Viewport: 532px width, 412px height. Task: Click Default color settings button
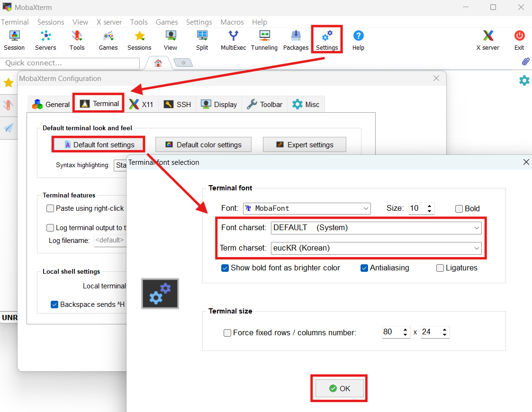point(203,145)
